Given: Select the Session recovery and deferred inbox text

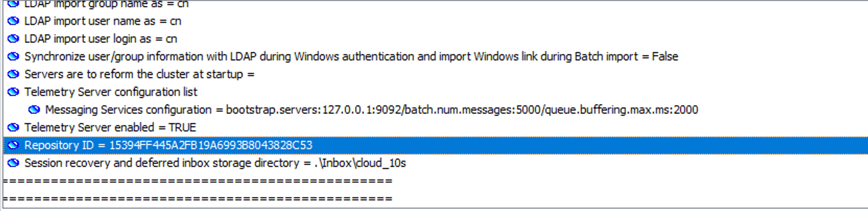Looking at the screenshot, I should click(x=215, y=163).
